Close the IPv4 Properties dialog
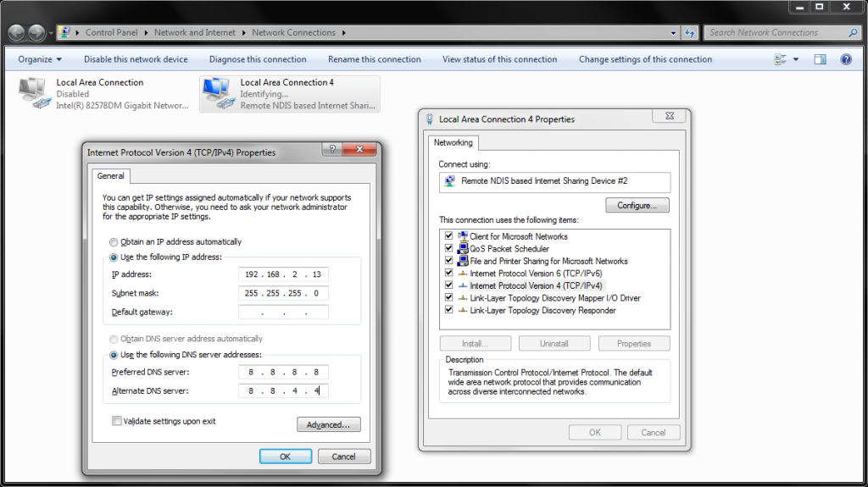 pyautogui.click(x=359, y=149)
